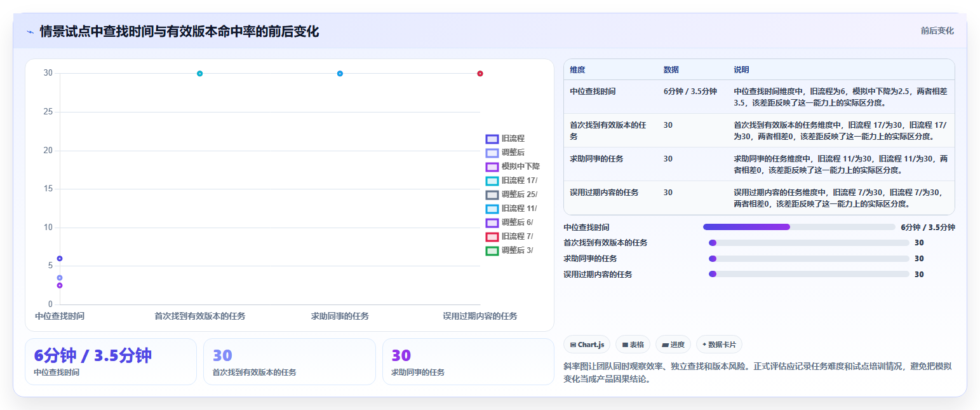Click the 误用过期内容的任务 progress bar
Viewport: 980px width, 410px height.
pyautogui.click(x=809, y=274)
